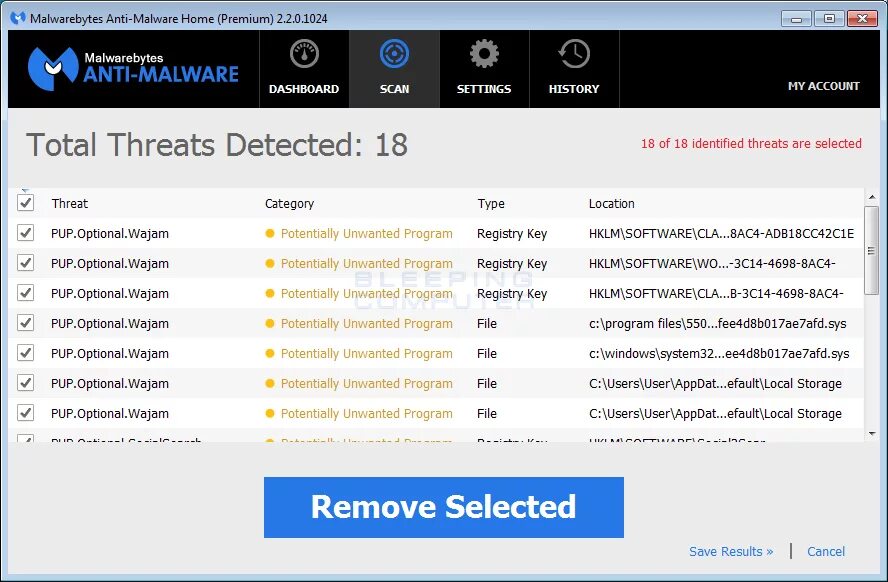Uncheck the Wajam threat in Local Storage

point(26,383)
